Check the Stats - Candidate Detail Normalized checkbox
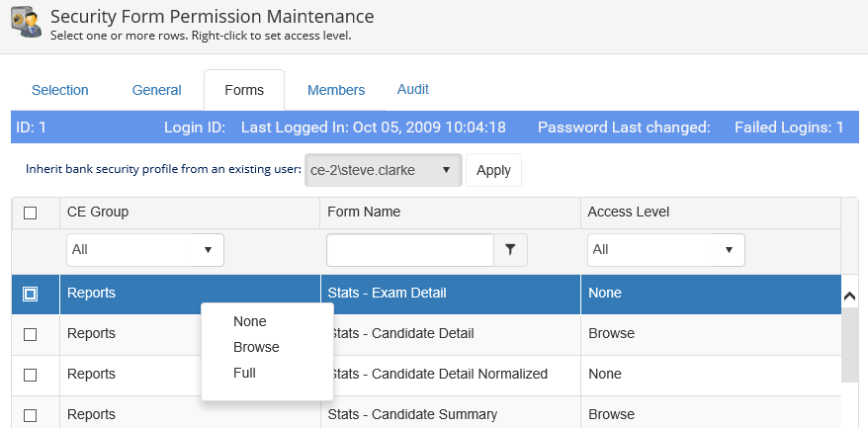Viewport: 868px width, 428px height. [x=30, y=375]
